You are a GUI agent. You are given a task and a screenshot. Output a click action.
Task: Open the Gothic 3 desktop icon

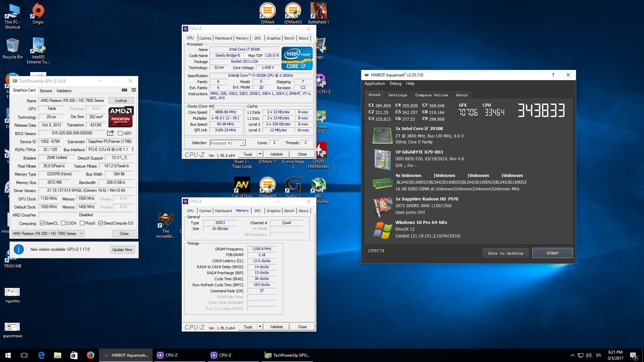pyautogui.click(x=293, y=188)
